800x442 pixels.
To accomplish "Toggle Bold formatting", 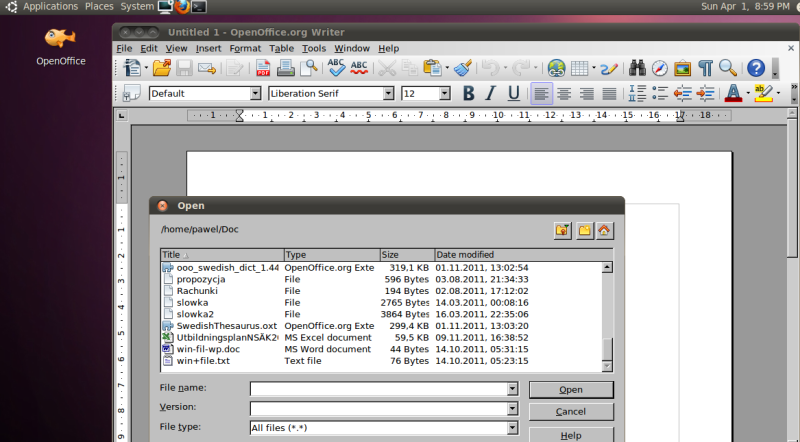I will pyautogui.click(x=467, y=93).
